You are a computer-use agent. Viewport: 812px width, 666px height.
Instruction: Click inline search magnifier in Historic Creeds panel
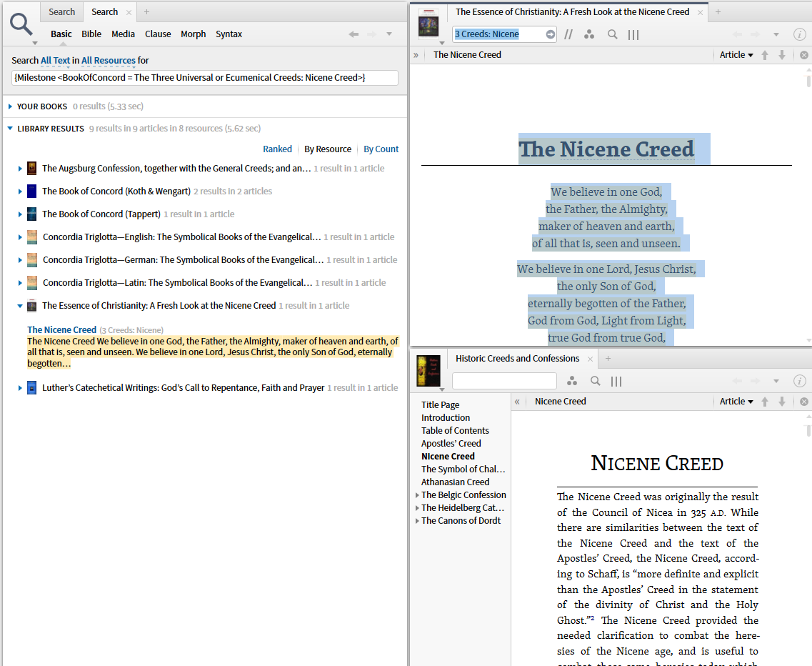[x=595, y=381]
